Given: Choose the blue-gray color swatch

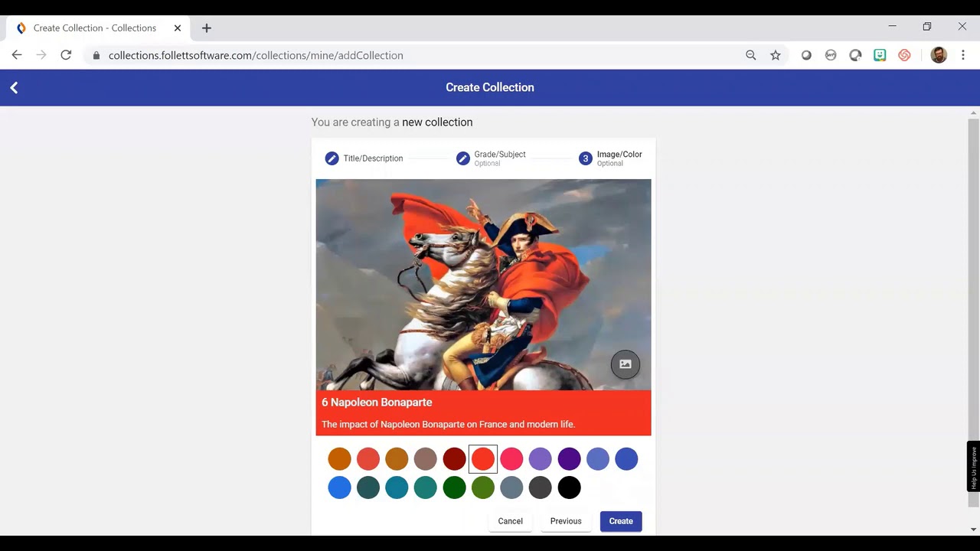Looking at the screenshot, I should coord(511,487).
